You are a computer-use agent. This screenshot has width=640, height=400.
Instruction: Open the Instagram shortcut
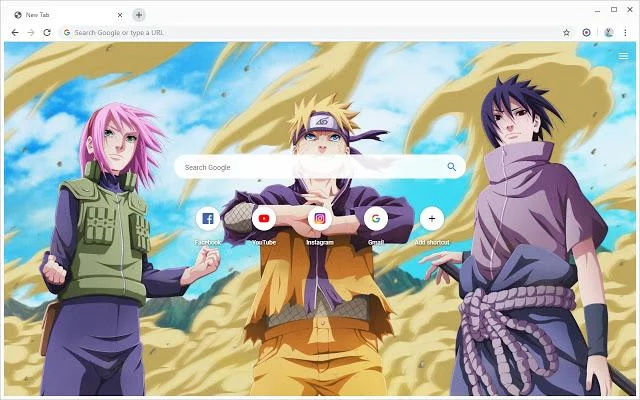pyautogui.click(x=320, y=218)
